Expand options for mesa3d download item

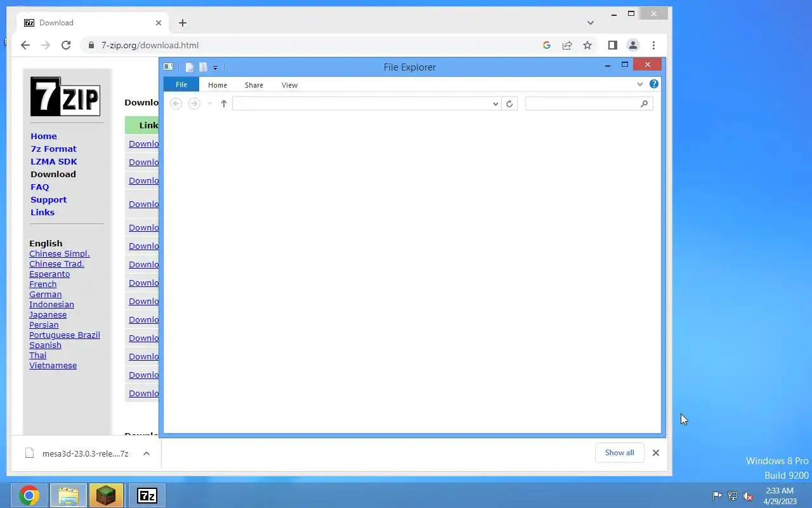147,453
